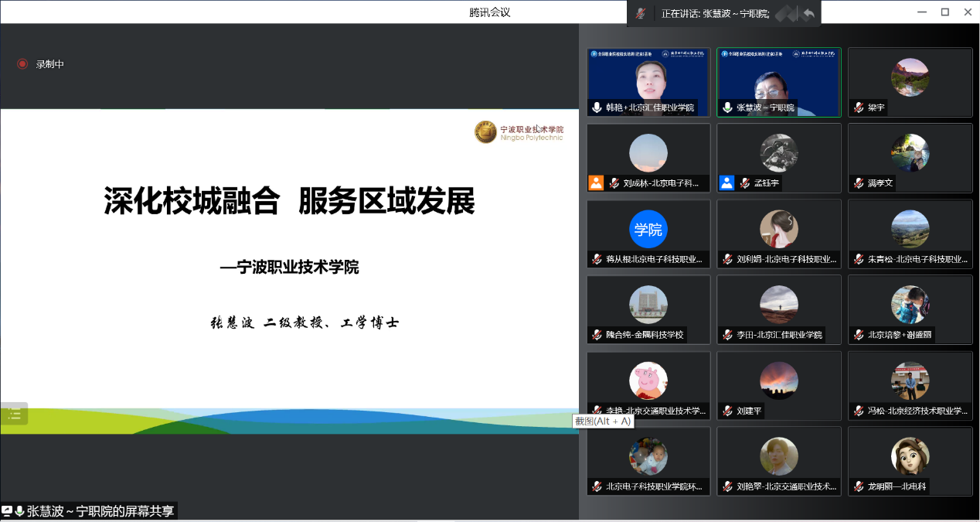Click 梁宇's muted microphone icon
980x522 pixels.
(859, 107)
